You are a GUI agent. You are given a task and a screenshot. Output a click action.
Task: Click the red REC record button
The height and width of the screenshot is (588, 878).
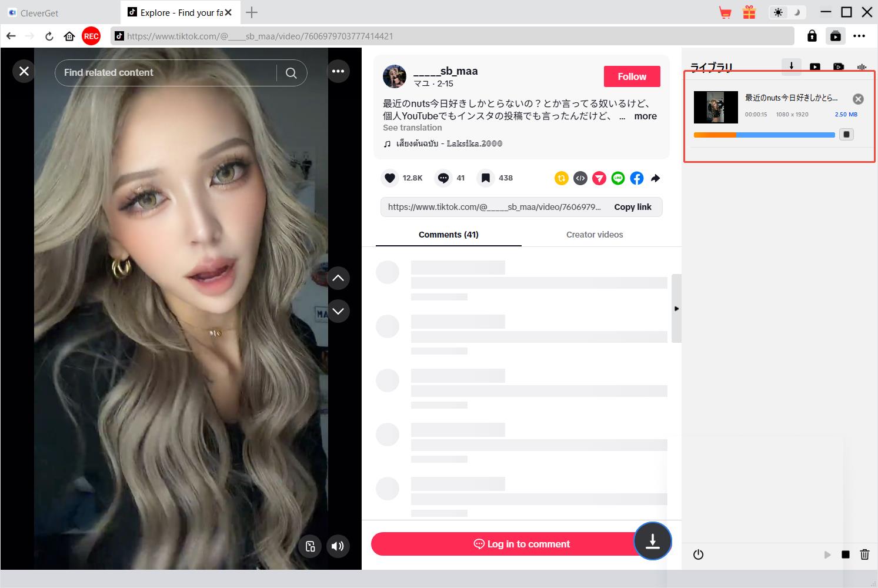91,36
